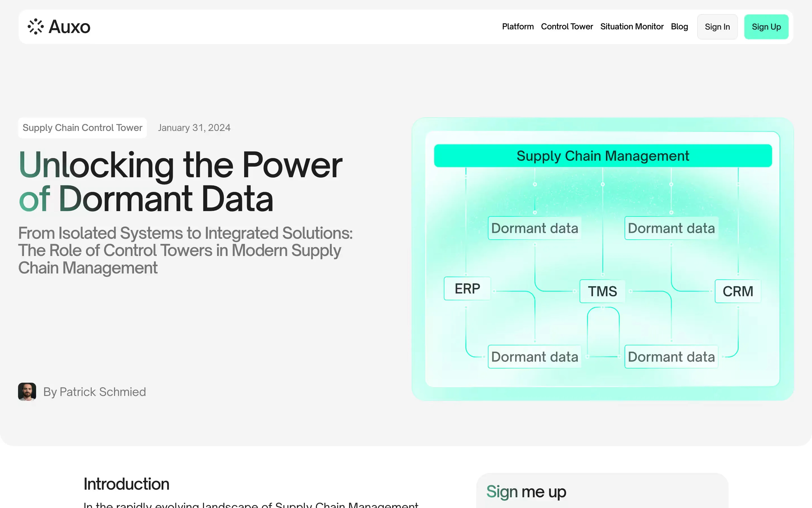Open the Blog nav link
The width and height of the screenshot is (812, 508).
[x=679, y=27]
